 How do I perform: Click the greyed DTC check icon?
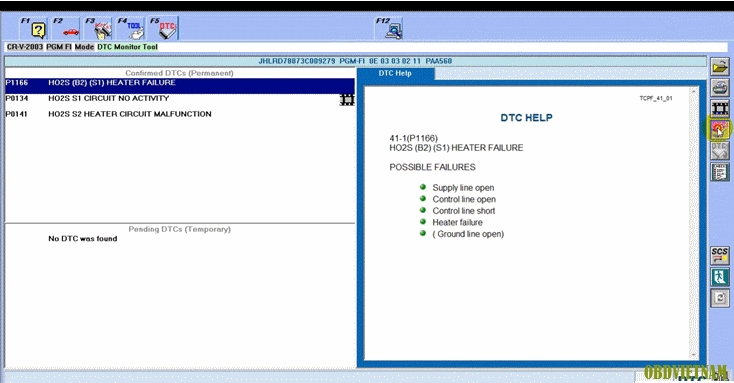coord(720,151)
